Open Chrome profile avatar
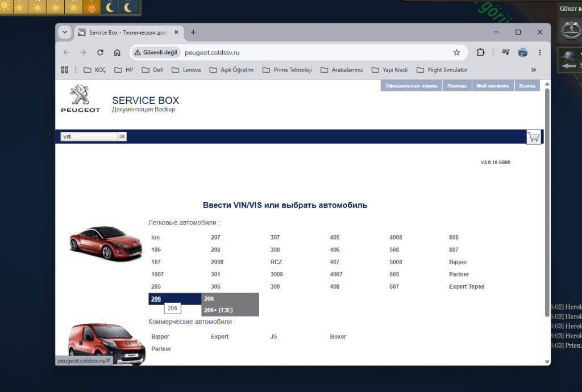This screenshot has height=392, width=582. [x=523, y=53]
